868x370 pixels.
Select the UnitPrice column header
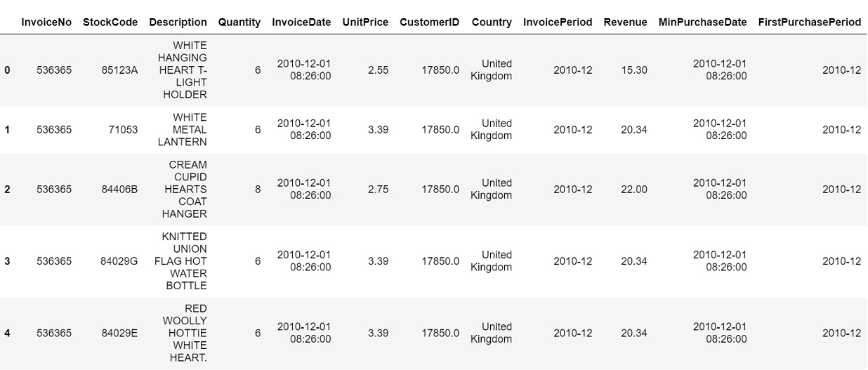pos(365,22)
